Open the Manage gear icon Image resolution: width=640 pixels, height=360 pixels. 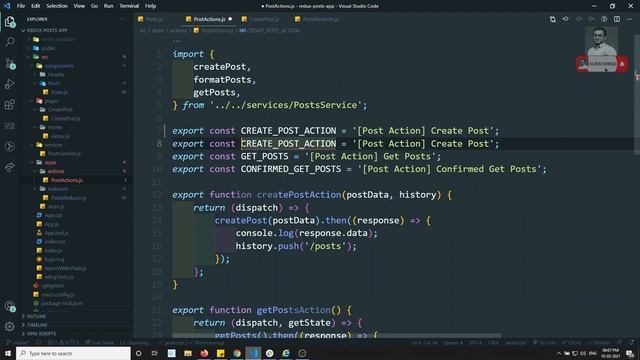tap(10, 326)
